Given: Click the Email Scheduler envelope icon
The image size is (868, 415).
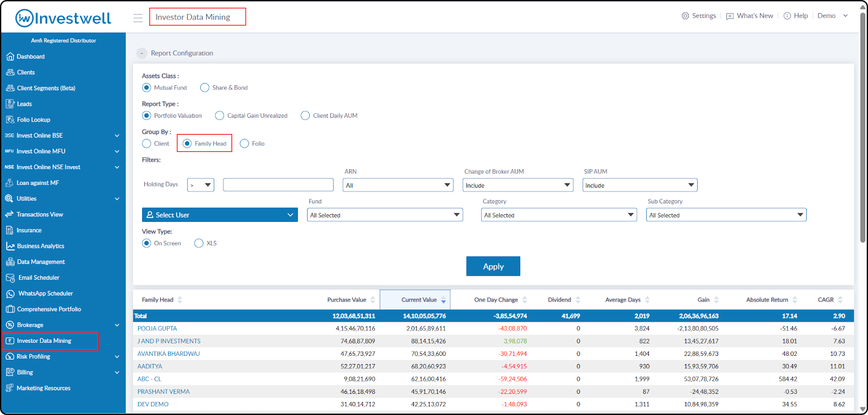Looking at the screenshot, I should coord(10,278).
